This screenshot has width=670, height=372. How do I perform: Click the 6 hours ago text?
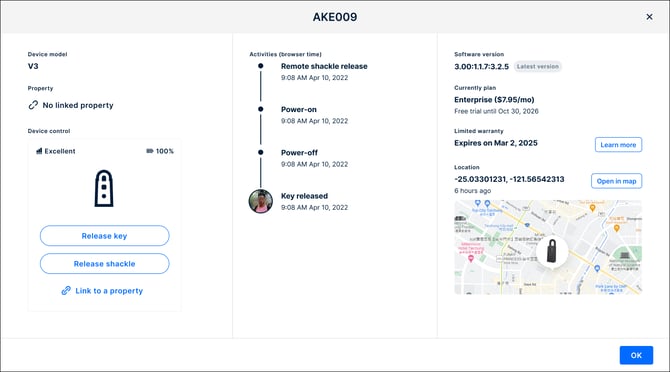coord(473,191)
